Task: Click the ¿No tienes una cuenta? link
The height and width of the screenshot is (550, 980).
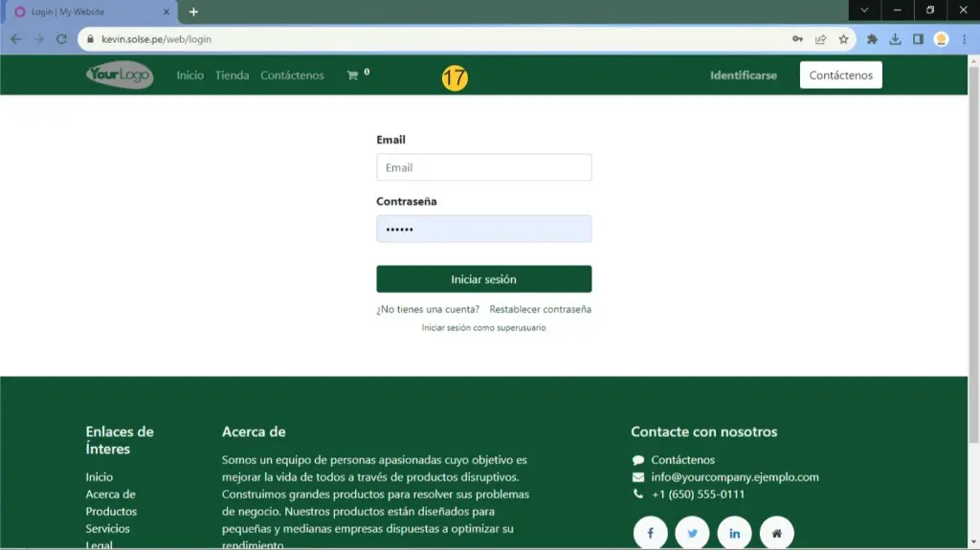Action: [x=428, y=310]
